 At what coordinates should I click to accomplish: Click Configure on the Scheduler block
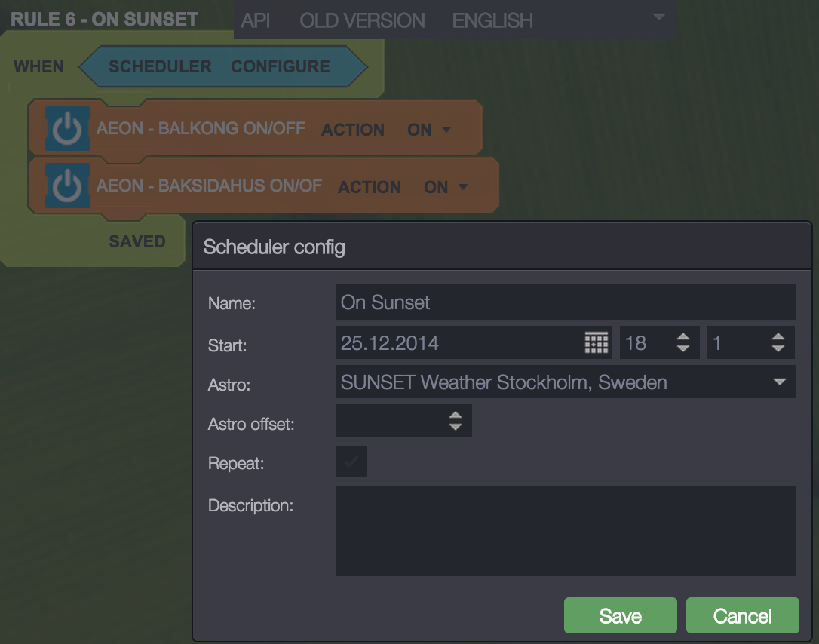pos(280,66)
